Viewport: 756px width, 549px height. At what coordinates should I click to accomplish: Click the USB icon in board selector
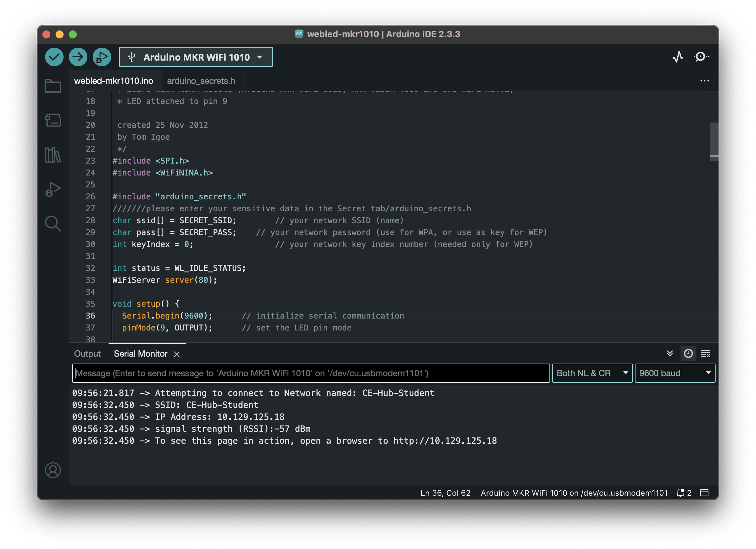coord(132,57)
